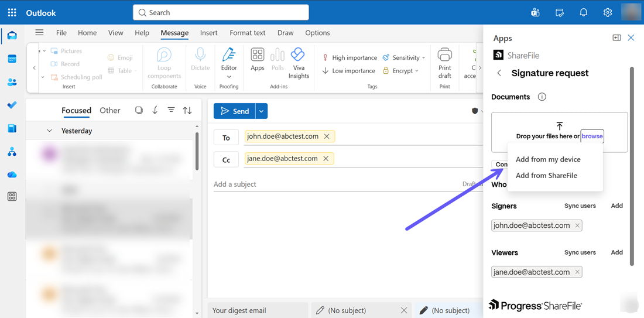Open Encrypt dropdown
The image size is (644, 318).
pos(400,71)
